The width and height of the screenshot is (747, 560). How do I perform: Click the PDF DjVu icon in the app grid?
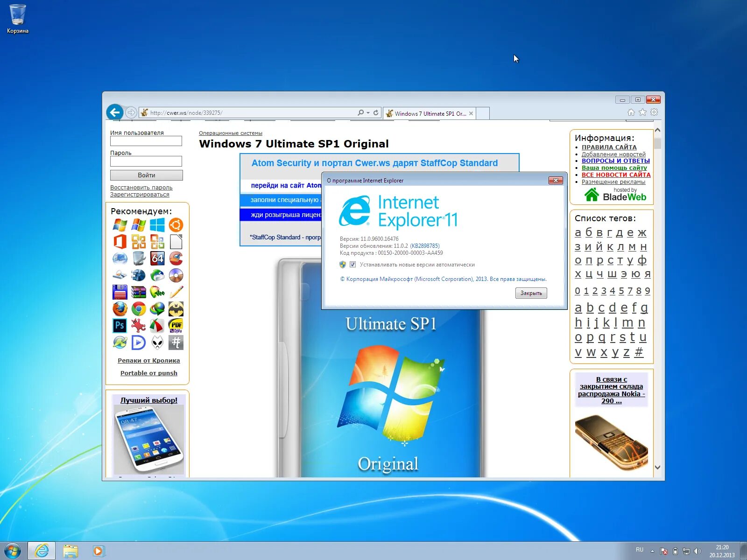[x=176, y=326]
